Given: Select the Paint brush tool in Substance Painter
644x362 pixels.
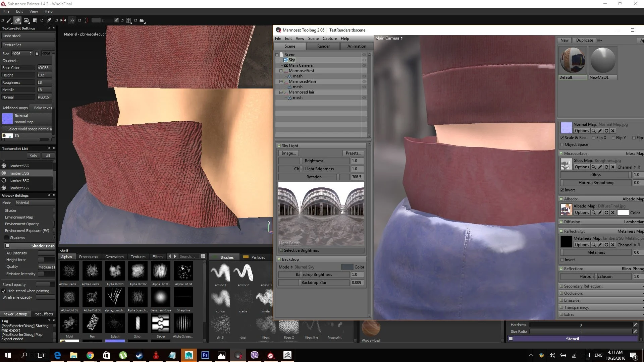Looking at the screenshot, I should (x=9, y=20).
